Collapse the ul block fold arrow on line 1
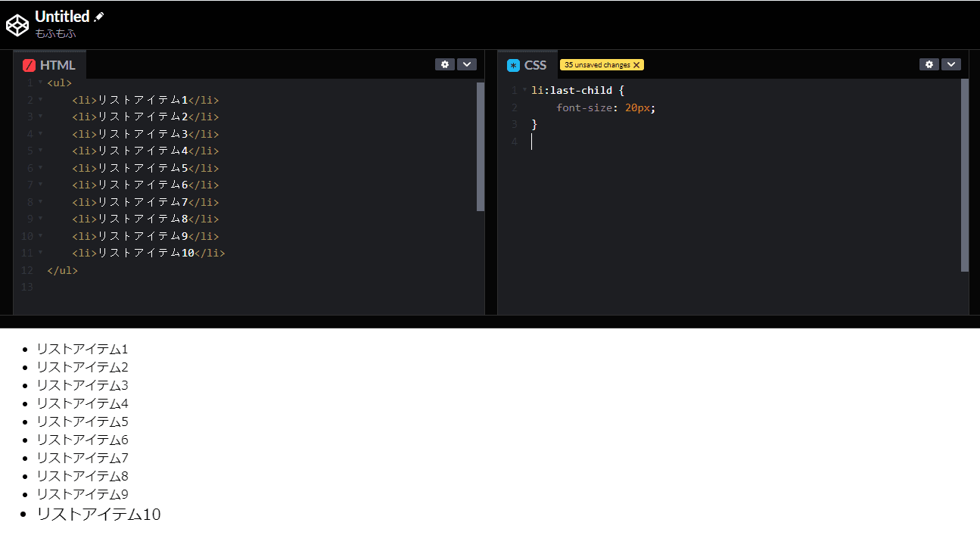 pyautogui.click(x=40, y=82)
